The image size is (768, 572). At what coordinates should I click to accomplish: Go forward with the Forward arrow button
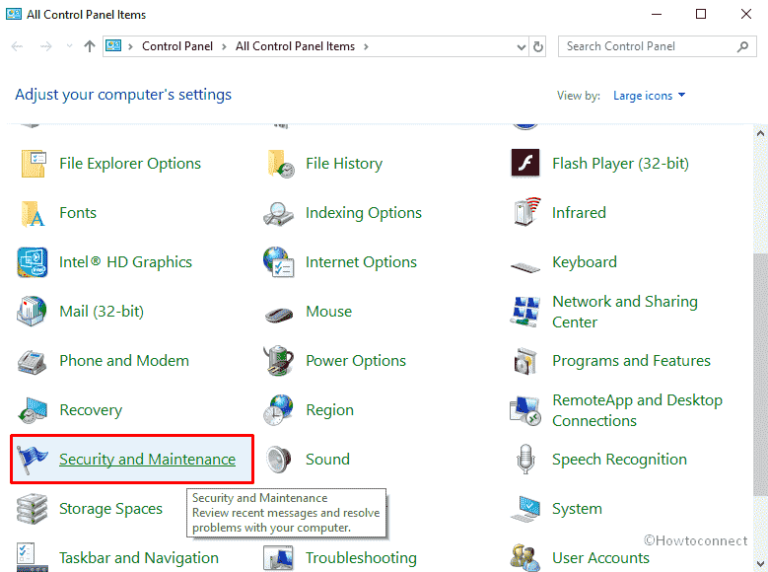46,47
